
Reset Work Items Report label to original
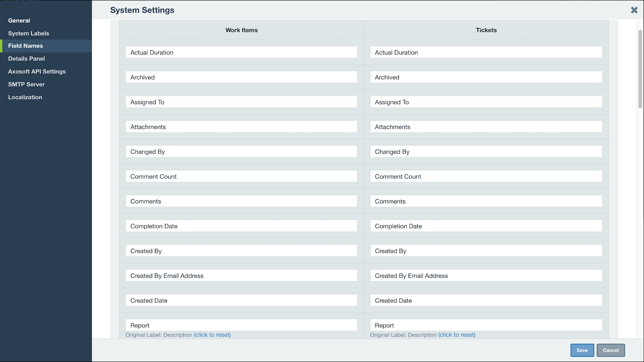pos(212,335)
